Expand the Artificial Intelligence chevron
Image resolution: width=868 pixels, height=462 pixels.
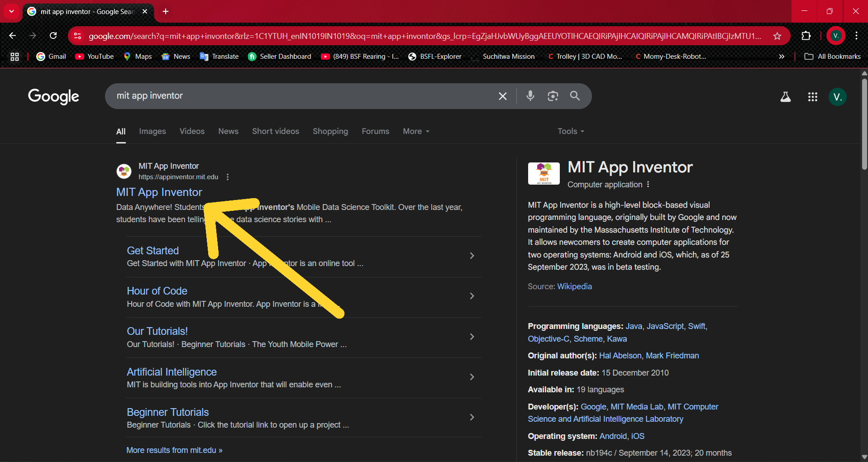point(472,377)
